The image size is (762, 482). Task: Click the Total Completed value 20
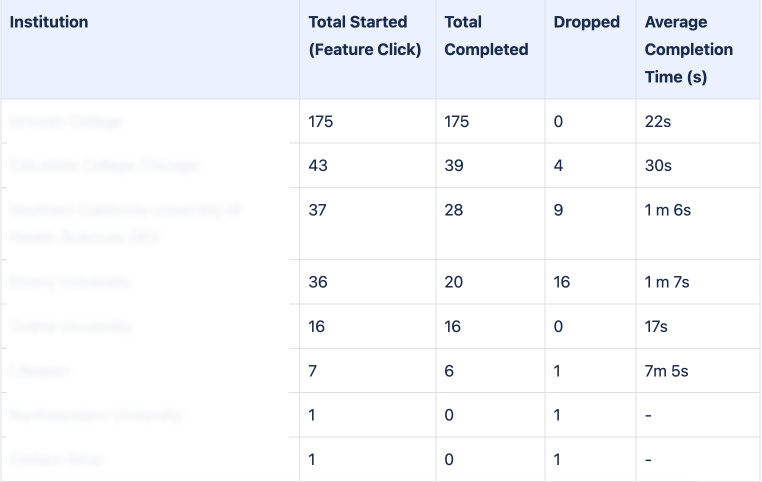click(453, 282)
